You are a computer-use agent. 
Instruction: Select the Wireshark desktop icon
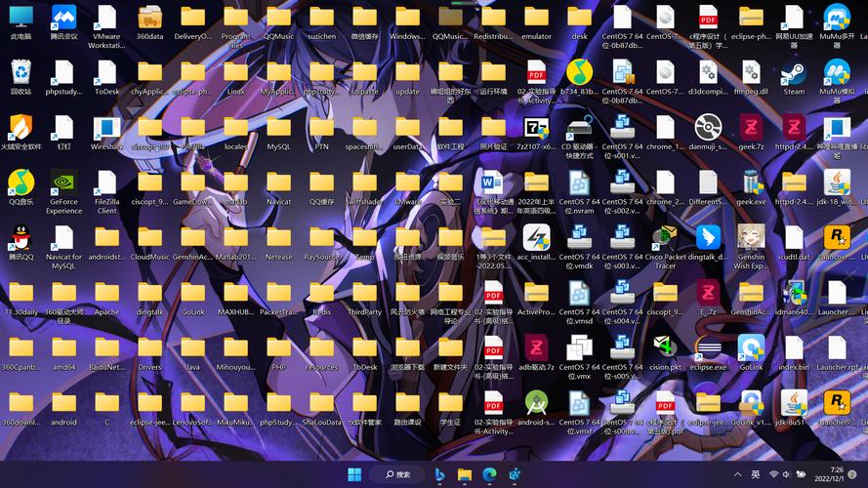[x=106, y=134]
